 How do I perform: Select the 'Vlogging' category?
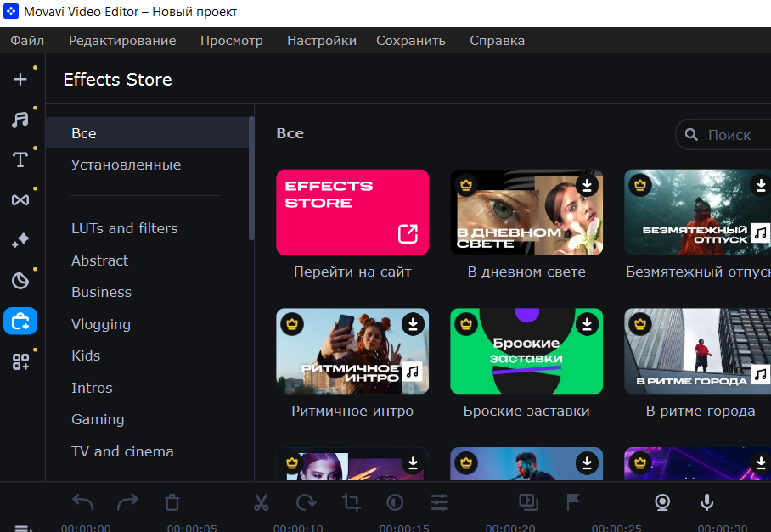[101, 324]
